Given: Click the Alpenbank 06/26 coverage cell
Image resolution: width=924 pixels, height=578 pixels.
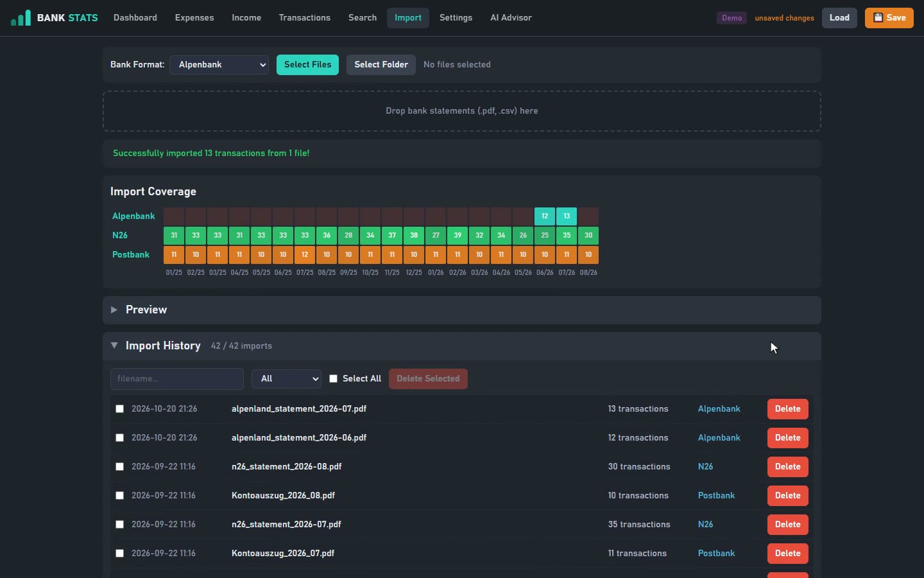Looking at the screenshot, I should tap(545, 216).
